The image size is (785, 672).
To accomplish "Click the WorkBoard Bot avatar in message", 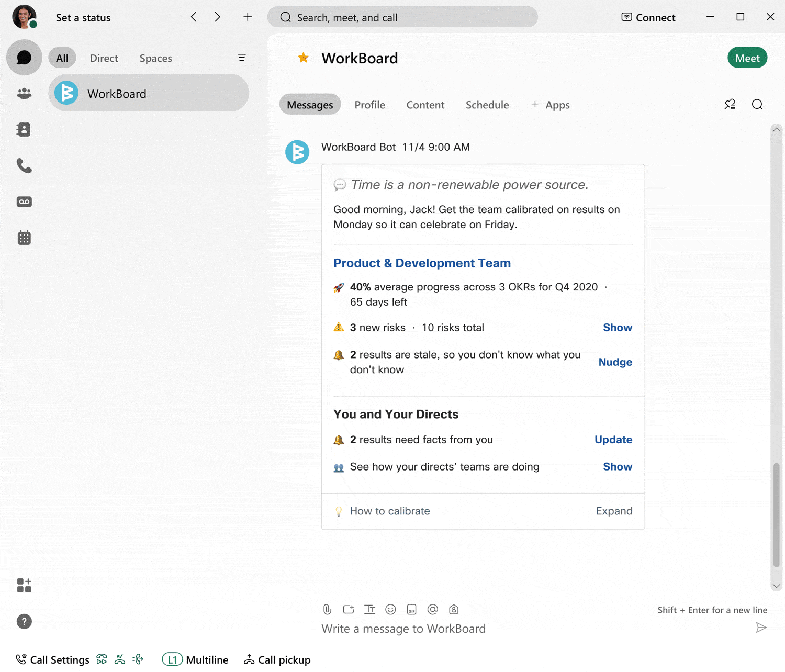I will (x=297, y=152).
